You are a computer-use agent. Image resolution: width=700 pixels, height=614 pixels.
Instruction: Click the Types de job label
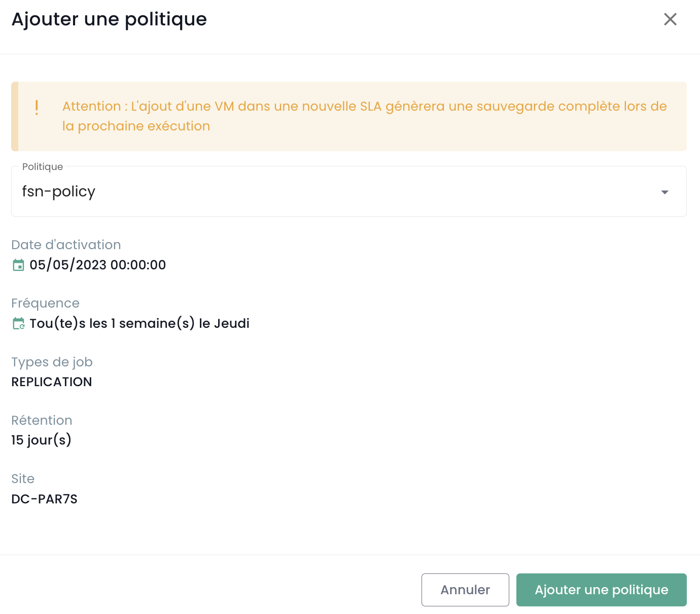(52, 362)
